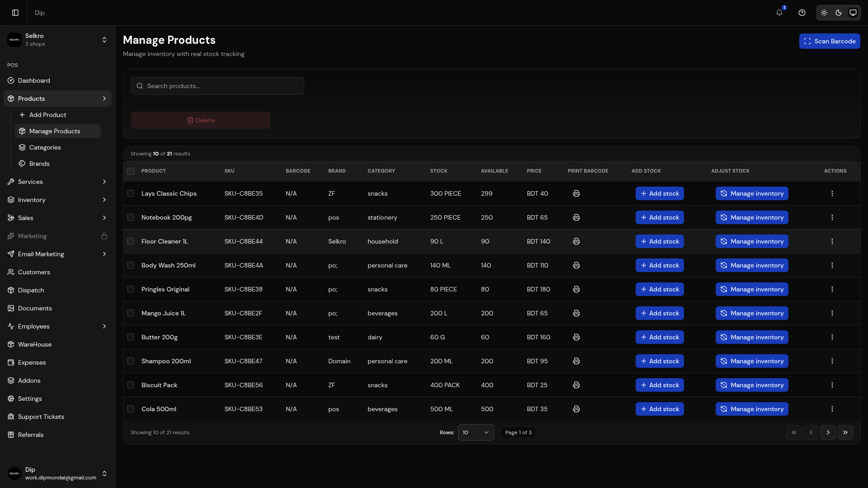Screen dimensions: 868x488
Task: Open Selkro shop switcher
Action: [57, 40]
